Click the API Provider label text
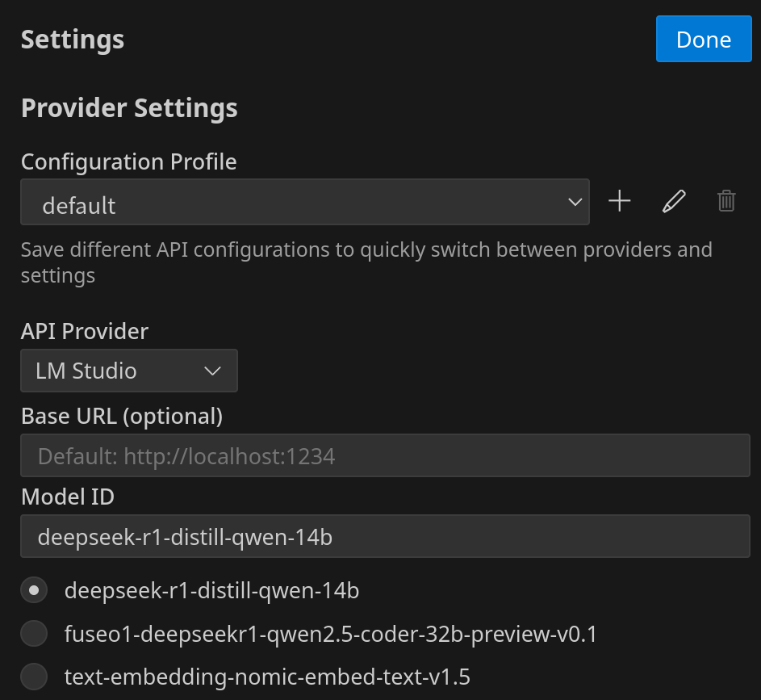 (85, 331)
